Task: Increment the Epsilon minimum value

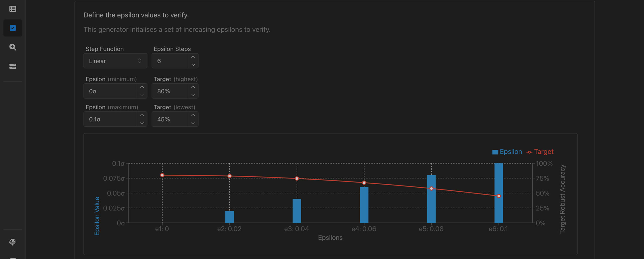Action: 142,87
